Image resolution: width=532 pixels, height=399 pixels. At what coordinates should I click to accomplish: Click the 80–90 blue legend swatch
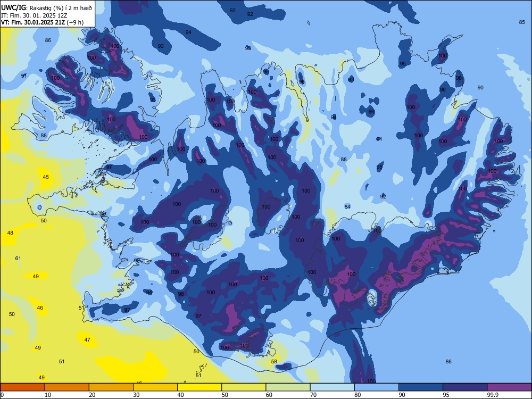[377, 387]
